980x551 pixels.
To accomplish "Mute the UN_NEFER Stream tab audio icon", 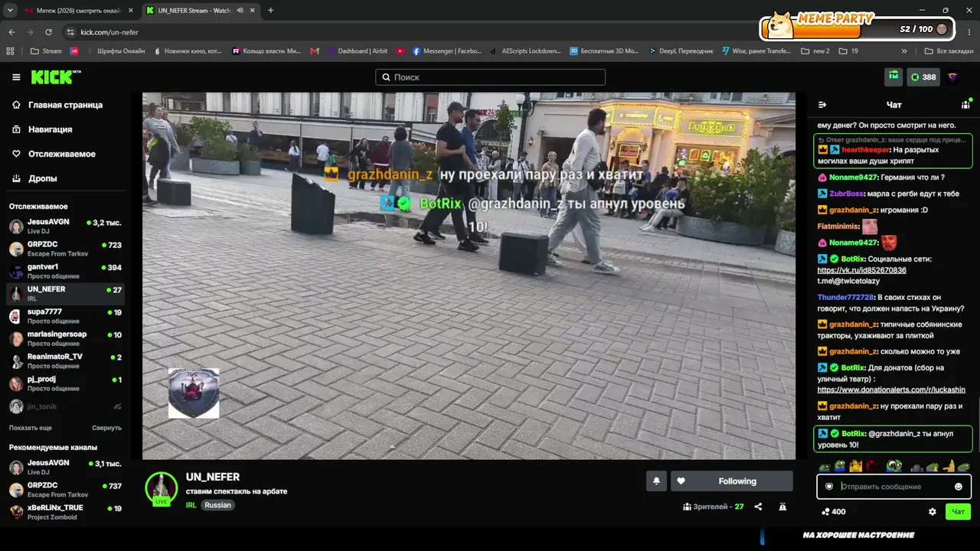I will (x=240, y=11).
